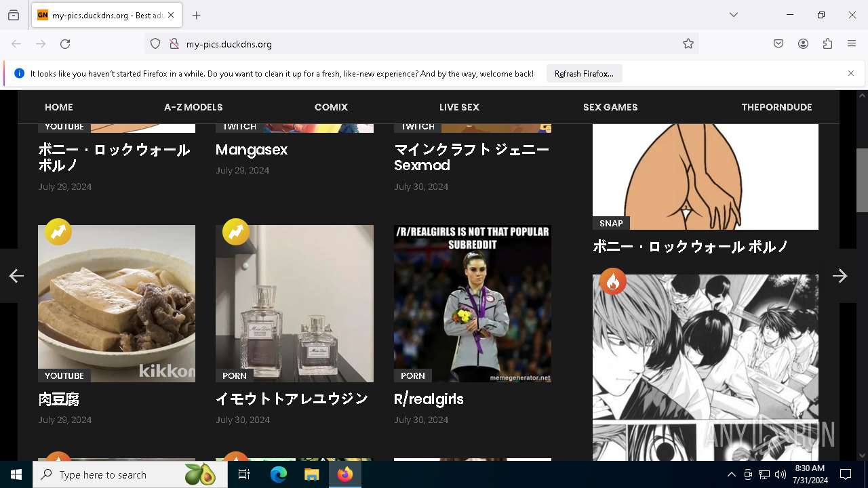Open the perfume bottles thumbnail
The height and width of the screenshot is (488, 868).
294,304
